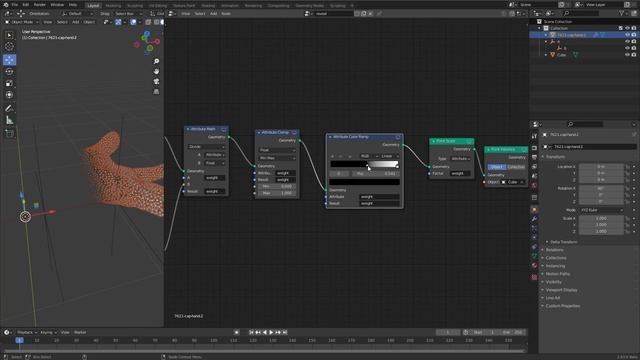Select the Cursor tool in viewport toolbar
Image resolution: width=640 pixels, height=360 pixels.
pyautogui.click(x=9, y=47)
